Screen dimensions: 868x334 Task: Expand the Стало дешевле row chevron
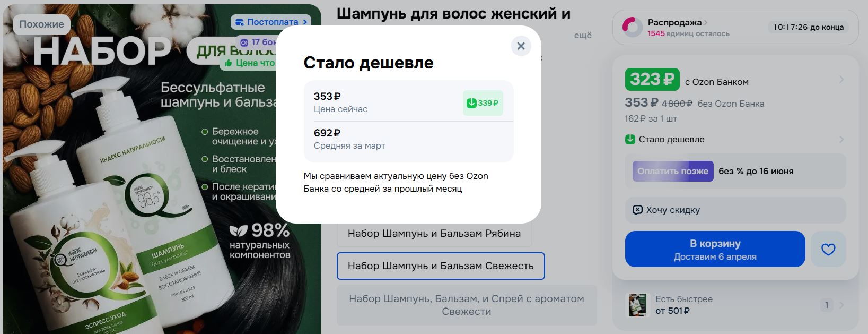841,139
